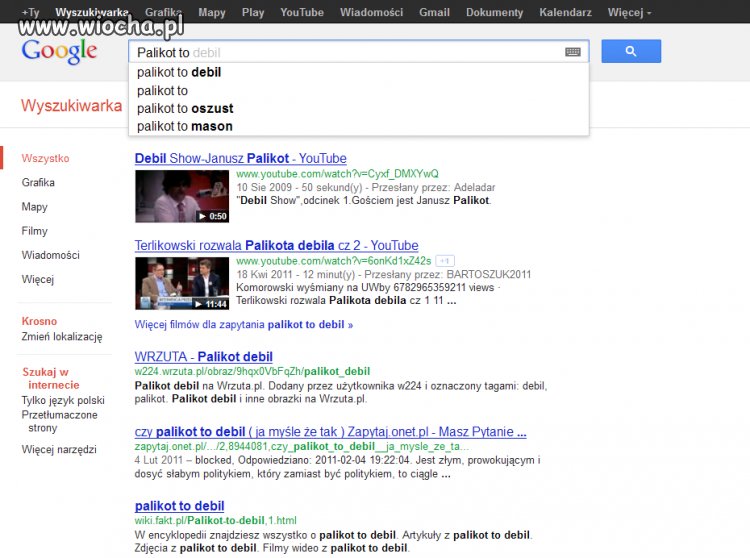Image resolution: width=750 pixels, height=558 pixels.
Task: Open Gmail in the top bar
Action: tap(434, 12)
